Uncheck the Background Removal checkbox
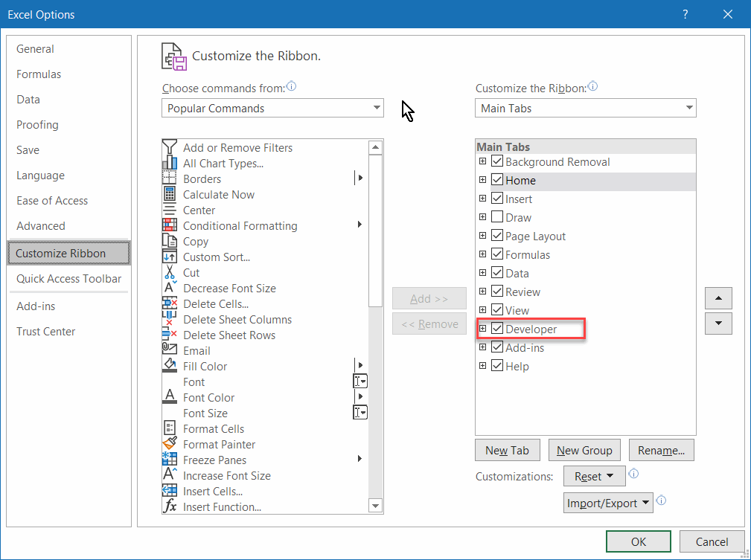 [x=497, y=161]
